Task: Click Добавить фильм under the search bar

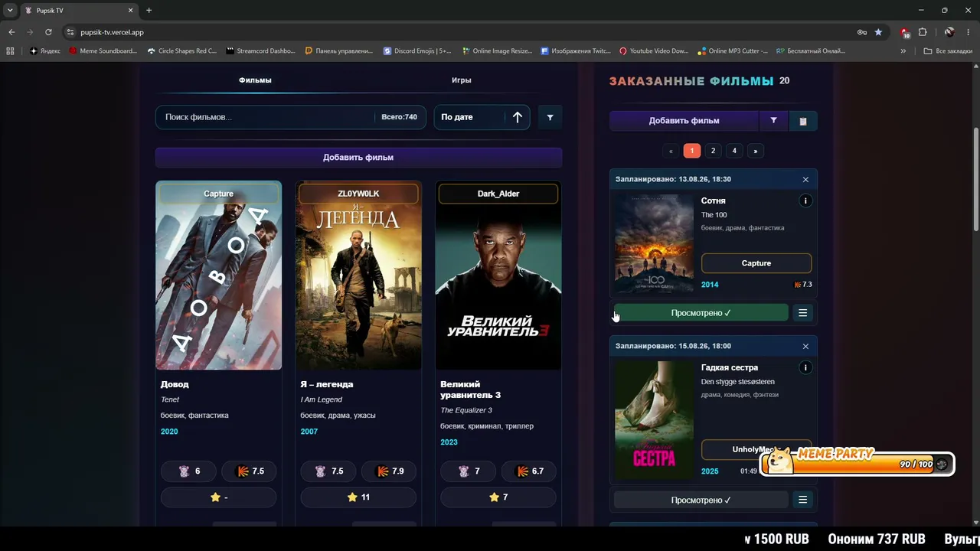Action: coord(358,158)
